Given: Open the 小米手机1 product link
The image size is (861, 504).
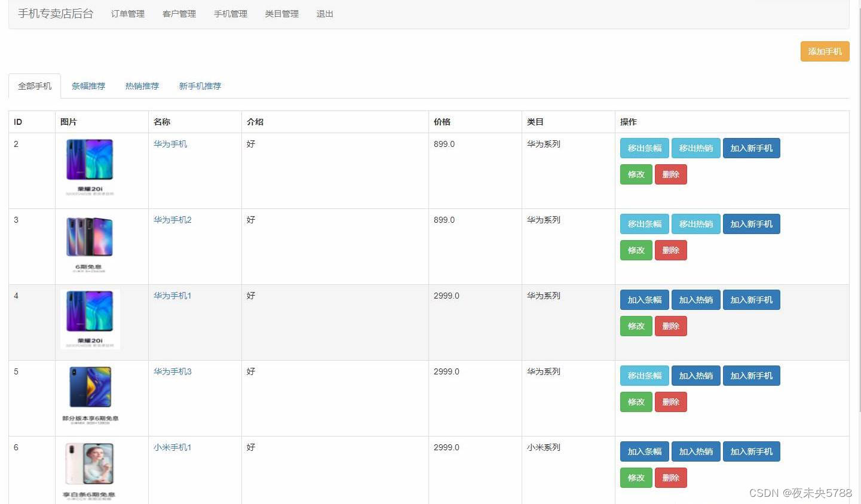Looking at the screenshot, I should click(173, 447).
